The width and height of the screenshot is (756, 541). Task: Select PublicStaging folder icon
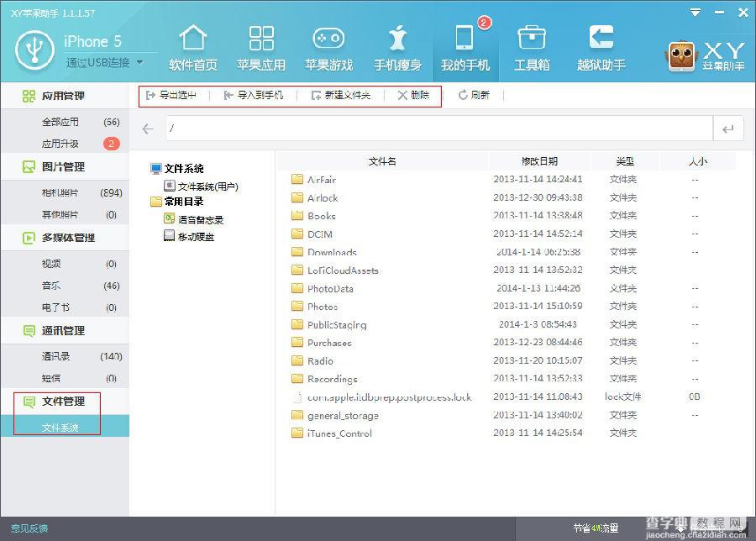[297, 324]
